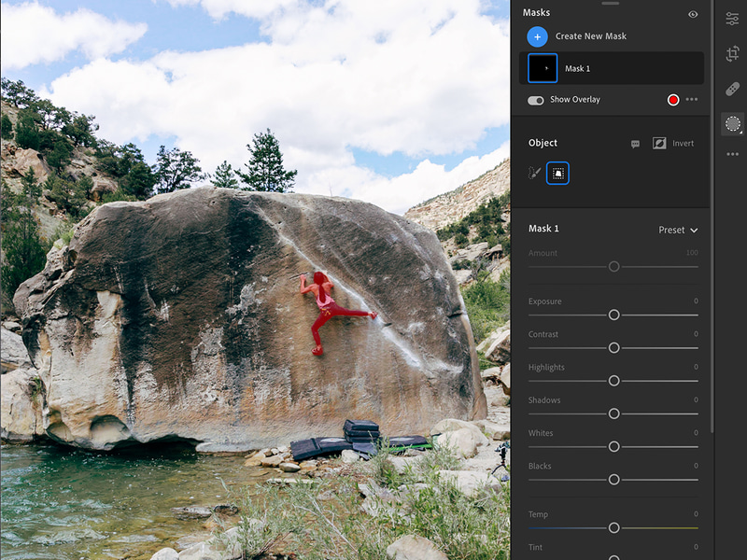Open the Crop and rotate tool
Viewport: 747px width, 560px height.
732,53
